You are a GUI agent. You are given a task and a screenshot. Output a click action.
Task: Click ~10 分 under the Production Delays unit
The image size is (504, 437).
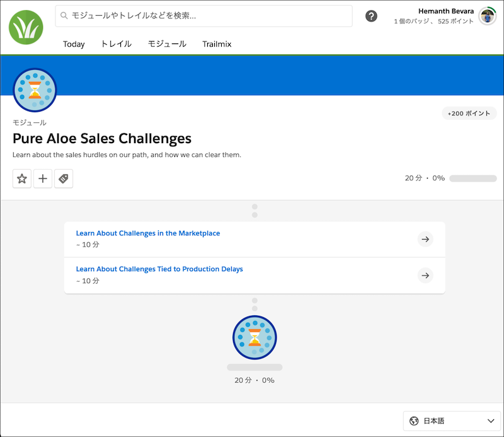click(88, 281)
